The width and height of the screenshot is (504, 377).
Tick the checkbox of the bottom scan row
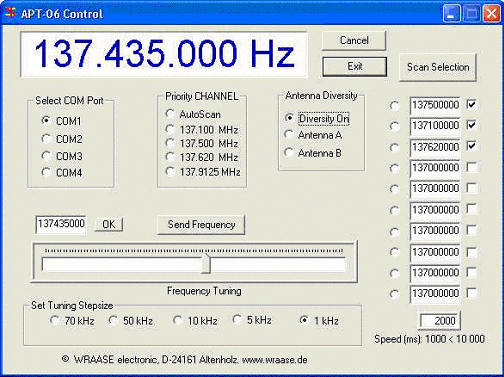[x=472, y=293]
